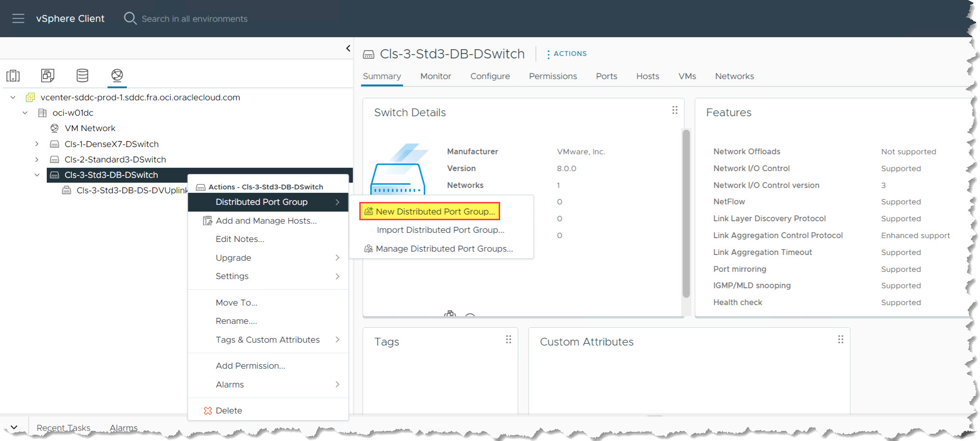Switch to the Hosts tab

(647, 76)
